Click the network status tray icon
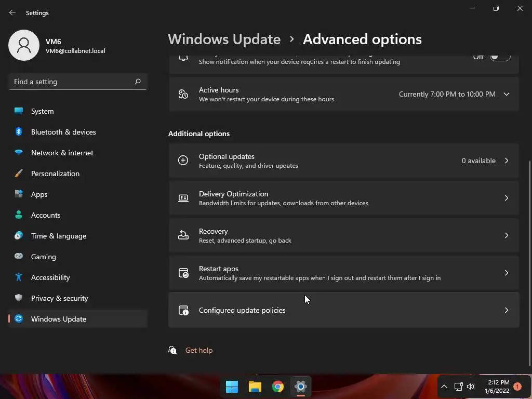The width and height of the screenshot is (532, 399). tap(458, 387)
